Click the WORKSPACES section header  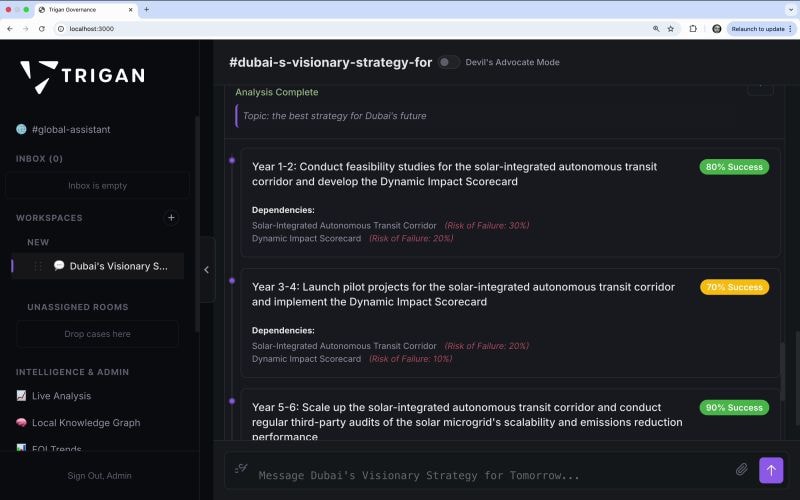(x=49, y=218)
